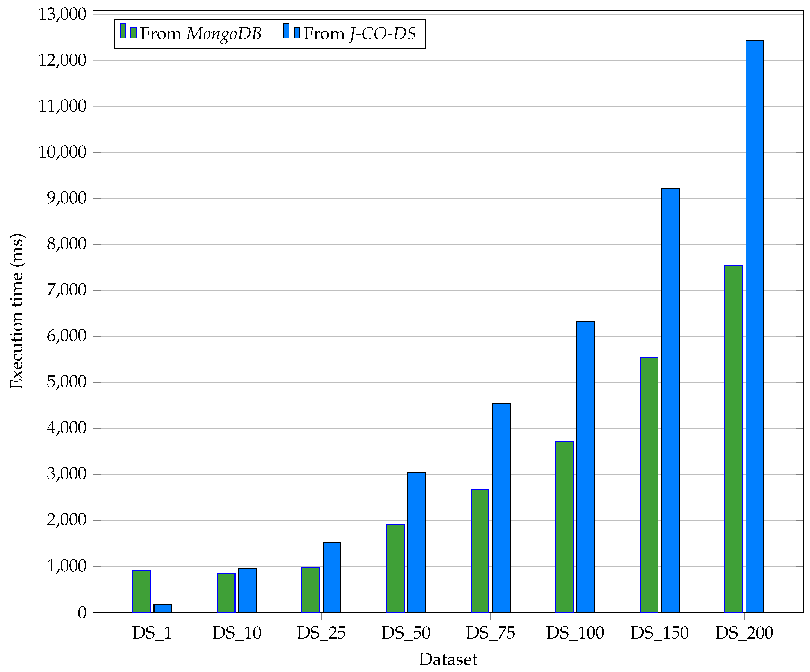Click the From MongoDB legend label
810x672 pixels.
201,34
